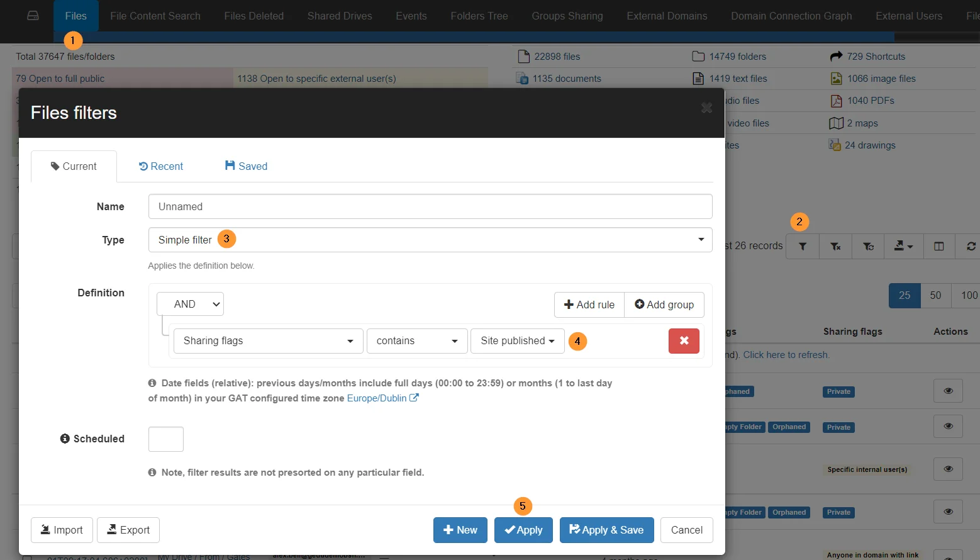This screenshot has height=560, width=980.
Task: Delete the Sharing flags rule
Action: click(x=684, y=340)
